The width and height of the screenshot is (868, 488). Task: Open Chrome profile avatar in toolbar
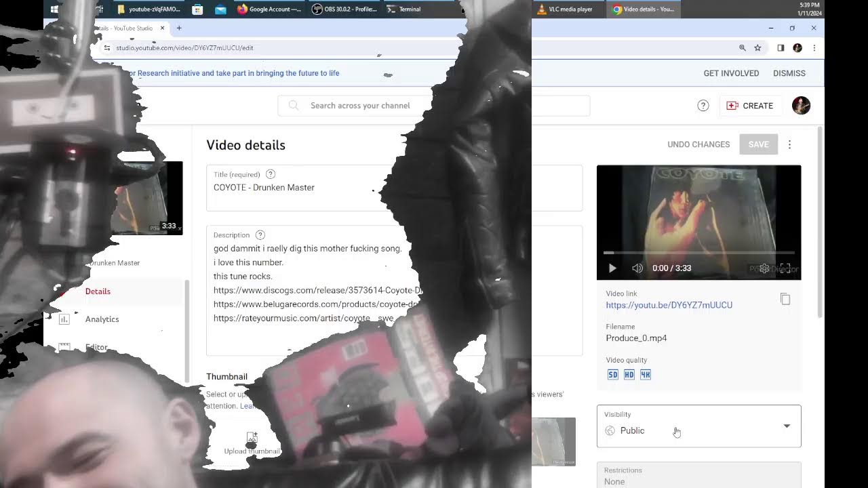[x=797, y=48]
